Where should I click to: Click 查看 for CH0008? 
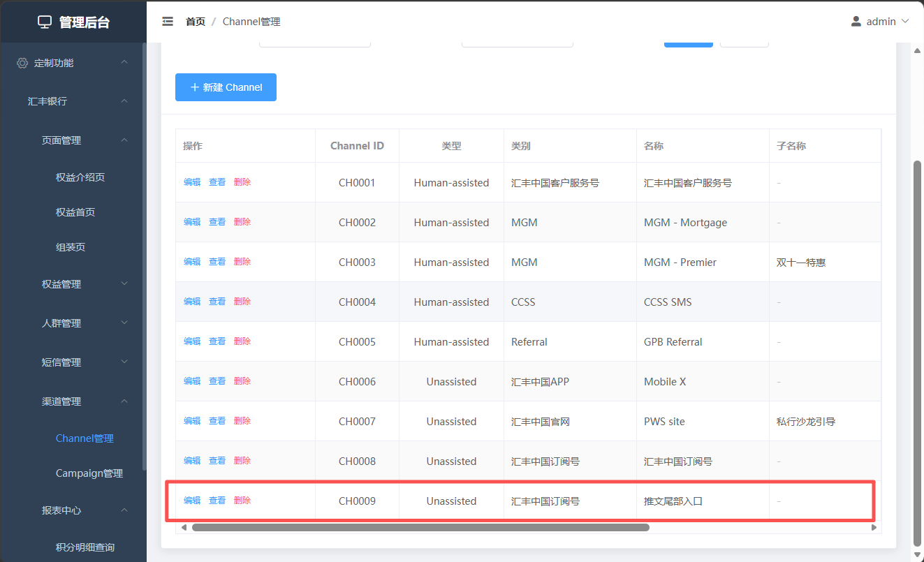point(217,461)
